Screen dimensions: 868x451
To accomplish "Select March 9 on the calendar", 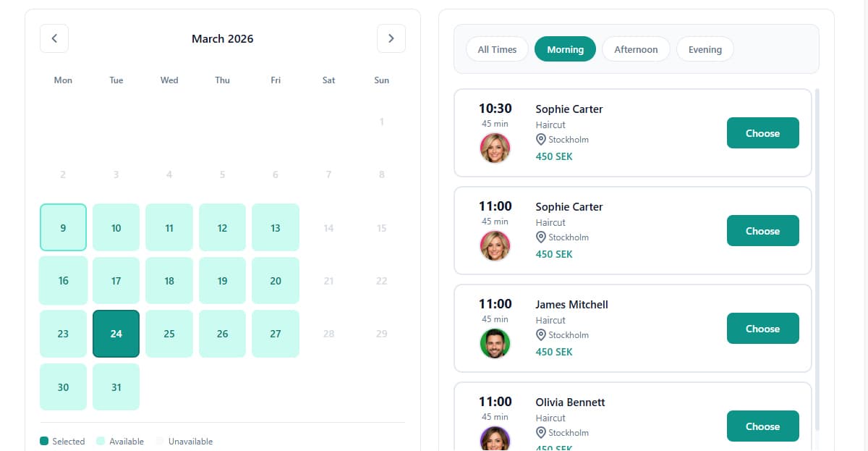I will [x=63, y=228].
